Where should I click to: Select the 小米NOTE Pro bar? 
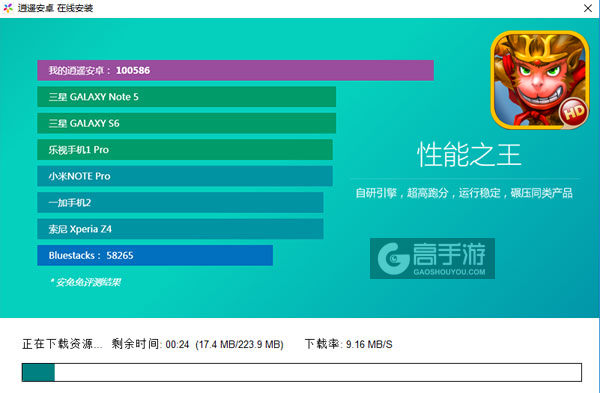pos(185,176)
